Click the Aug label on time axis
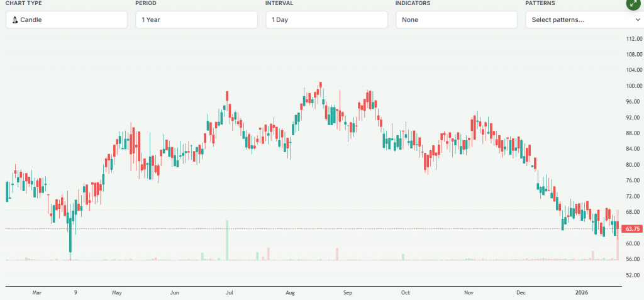This screenshot has width=644, height=300. pyautogui.click(x=290, y=293)
